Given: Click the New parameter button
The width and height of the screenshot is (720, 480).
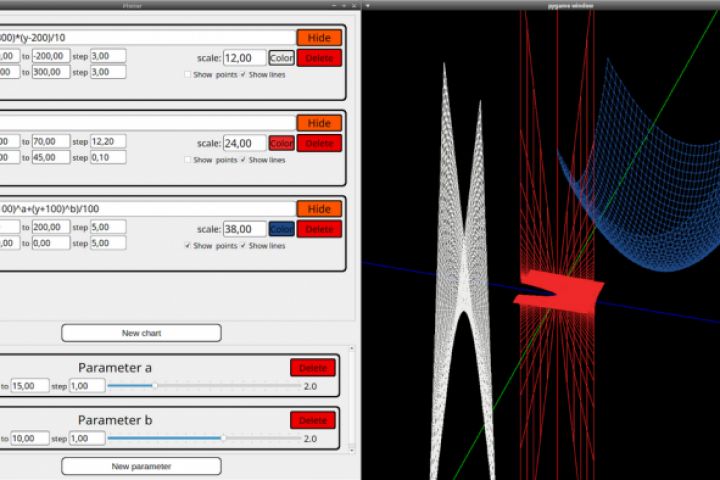Looking at the screenshot, I should click(x=141, y=466).
